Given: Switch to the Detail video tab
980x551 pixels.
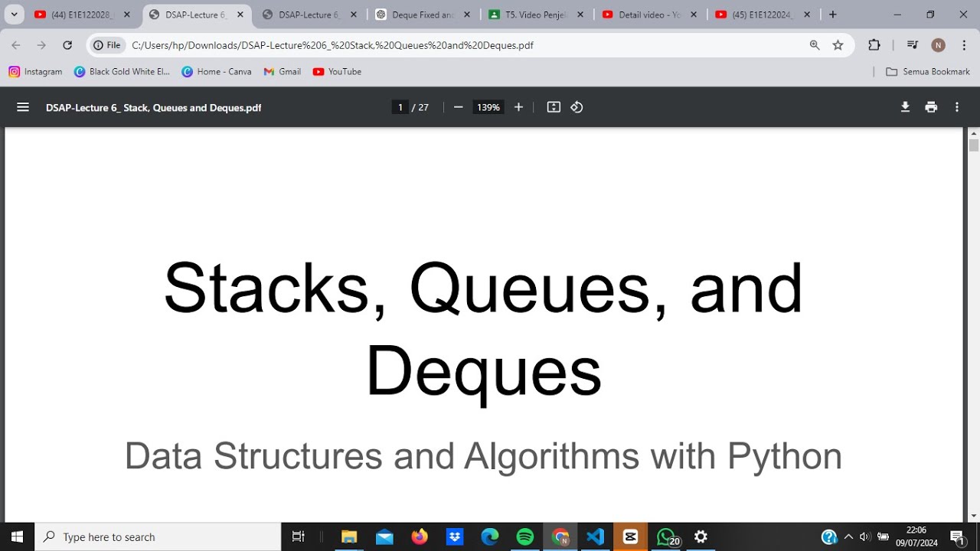Looking at the screenshot, I should [x=649, y=15].
